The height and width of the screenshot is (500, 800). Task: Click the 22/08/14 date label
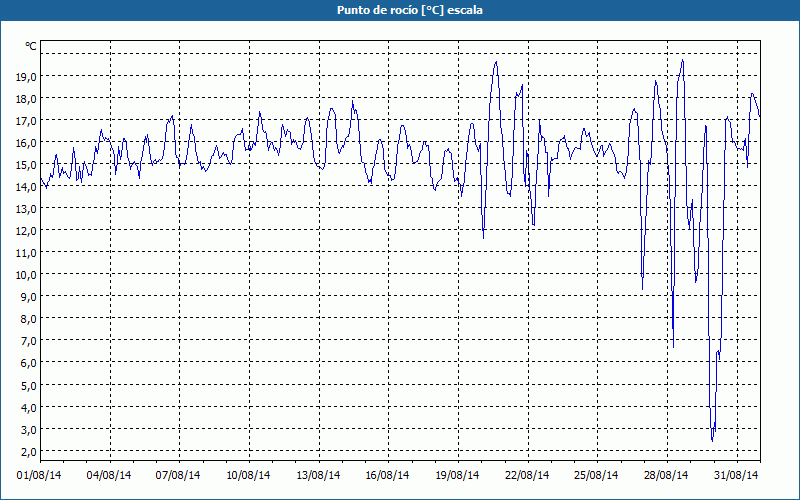527,475
